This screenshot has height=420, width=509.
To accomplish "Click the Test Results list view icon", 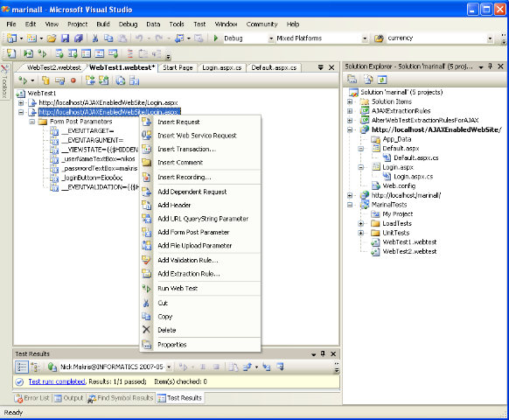I will 22,367.
